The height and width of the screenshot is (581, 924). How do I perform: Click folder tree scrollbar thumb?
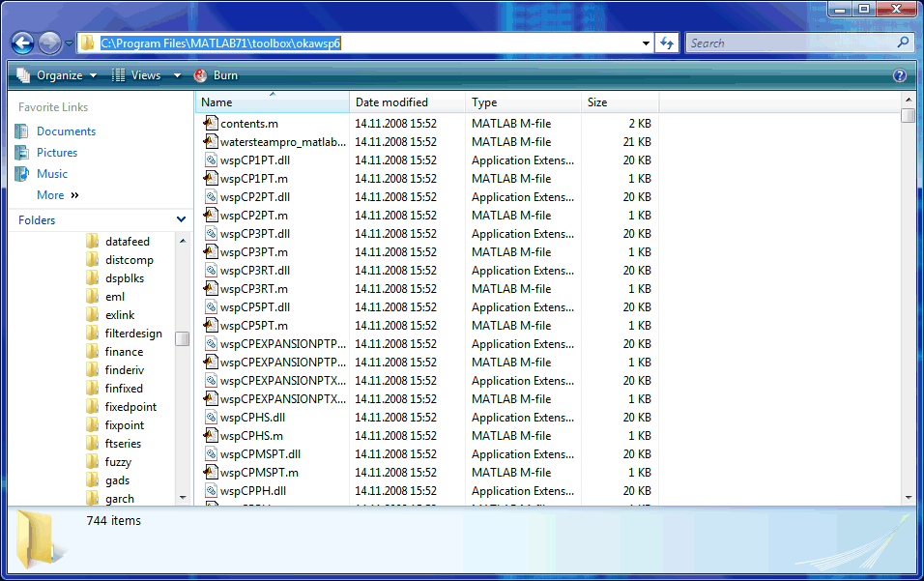pos(183,338)
